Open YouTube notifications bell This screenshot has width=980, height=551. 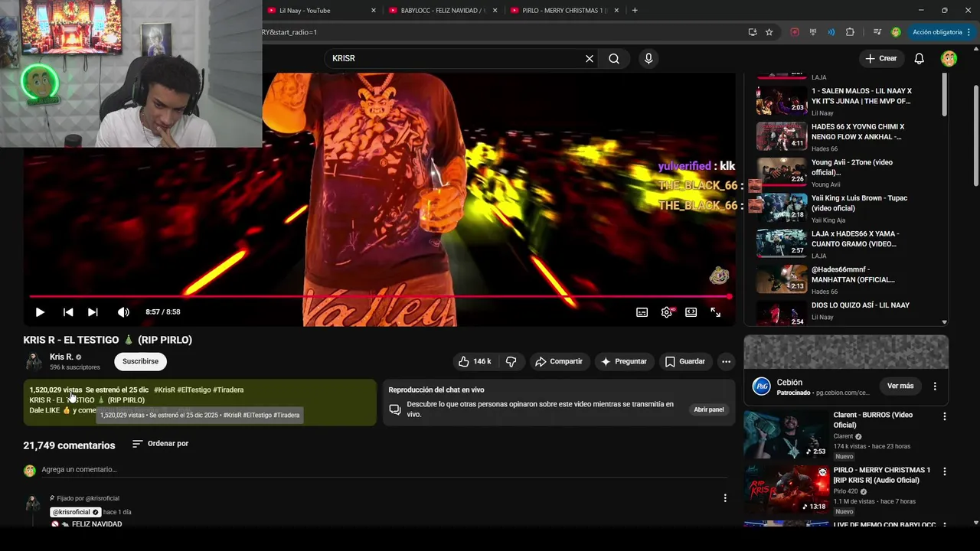pos(920,58)
